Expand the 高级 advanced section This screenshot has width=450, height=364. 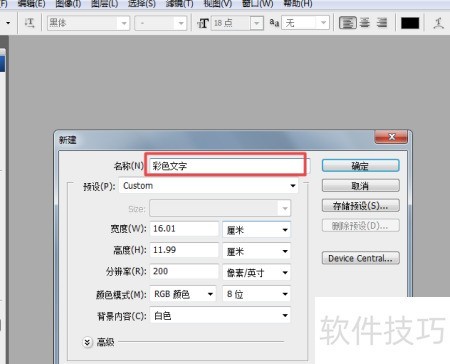pos(87,342)
